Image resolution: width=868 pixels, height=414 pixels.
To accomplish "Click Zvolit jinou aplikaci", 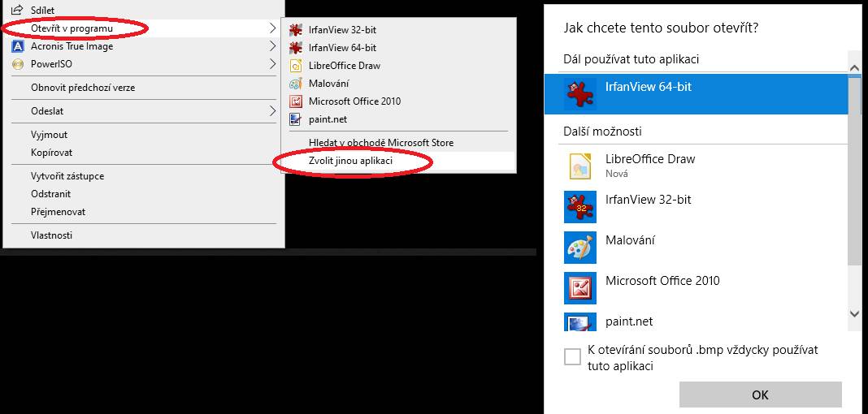I will pos(398,161).
